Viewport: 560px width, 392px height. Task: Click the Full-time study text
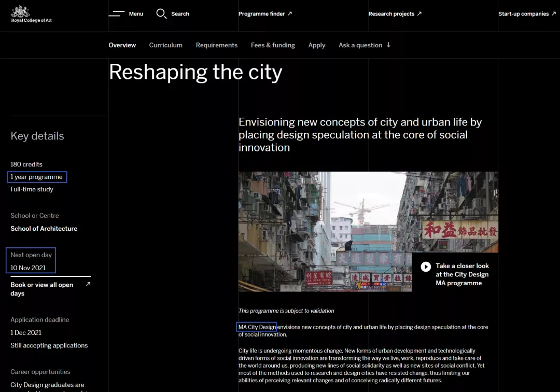[x=32, y=189]
